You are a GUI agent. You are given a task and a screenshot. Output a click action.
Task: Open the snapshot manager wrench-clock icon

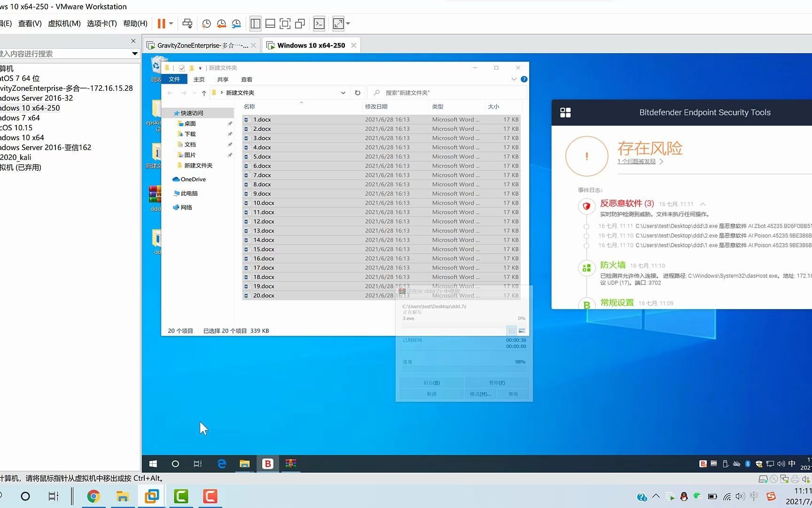(x=236, y=24)
